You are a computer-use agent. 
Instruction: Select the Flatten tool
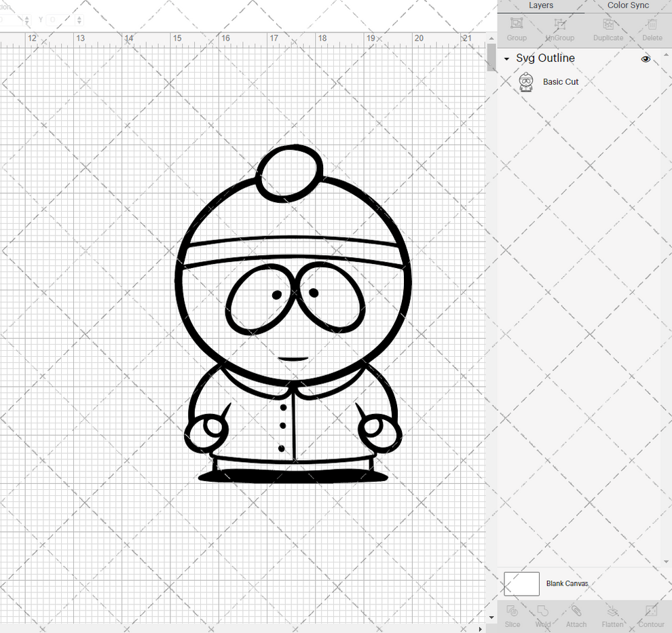click(612, 616)
